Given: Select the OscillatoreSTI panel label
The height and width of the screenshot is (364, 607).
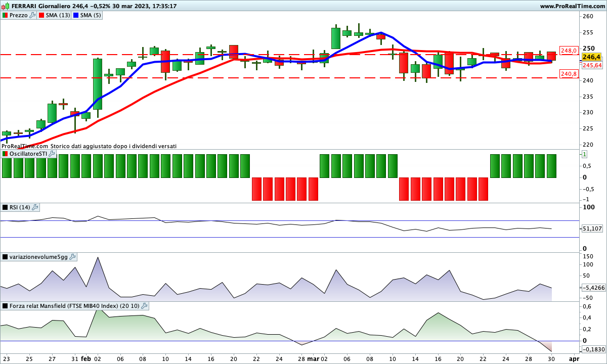Looking at the screenshot, I should pyautogui.click(x=28, y=153).
